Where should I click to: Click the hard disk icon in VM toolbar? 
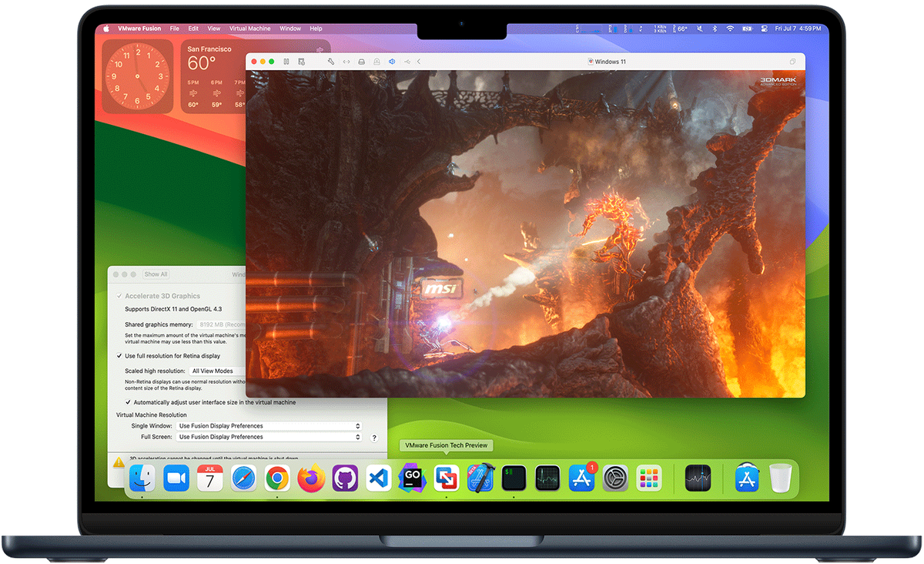pyautogui.click(x=362, y=62)
